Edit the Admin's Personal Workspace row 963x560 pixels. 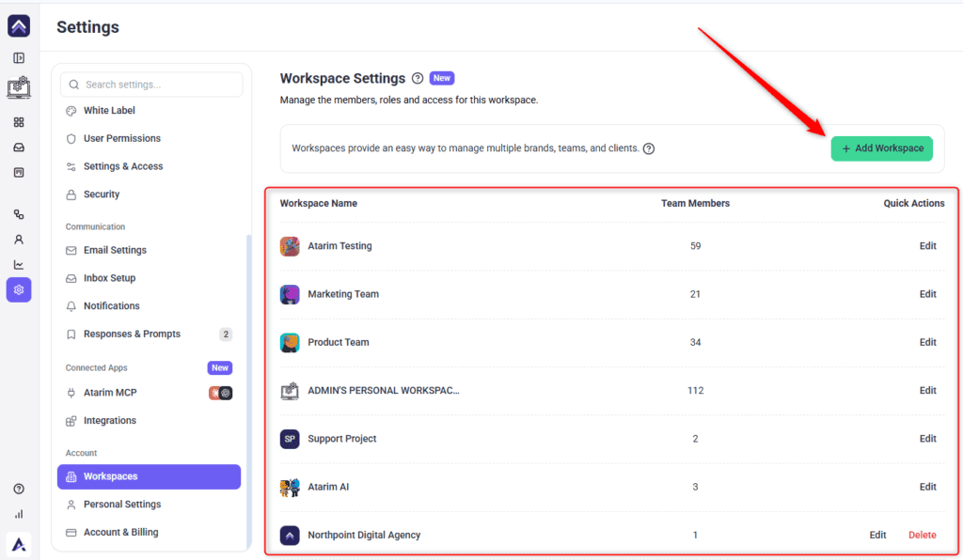pyautogui.click(x=927, y=391)
